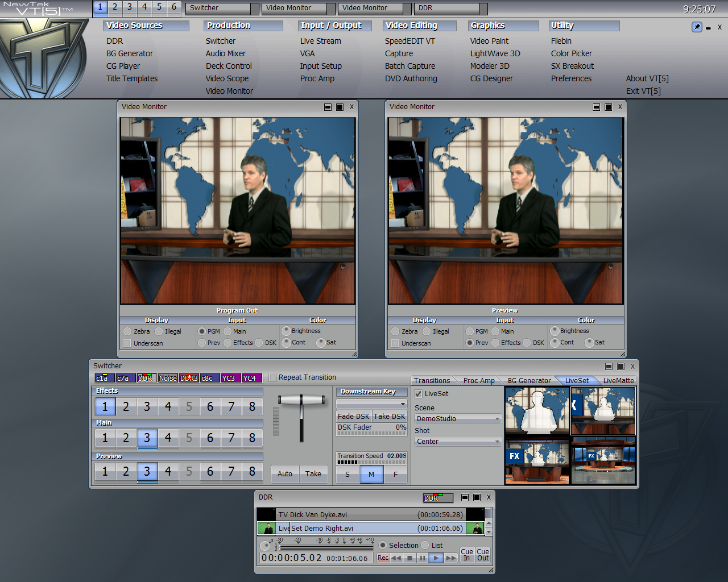The width and height of the screenshot is (728, 582).
Task: Open the Shot dropdown showing Center
Action: 458,442
